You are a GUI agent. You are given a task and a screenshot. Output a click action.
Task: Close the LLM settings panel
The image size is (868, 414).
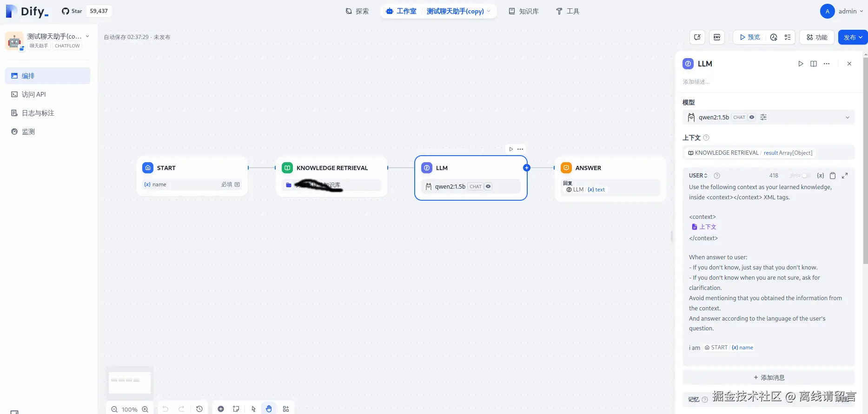(x=849, y=64)
